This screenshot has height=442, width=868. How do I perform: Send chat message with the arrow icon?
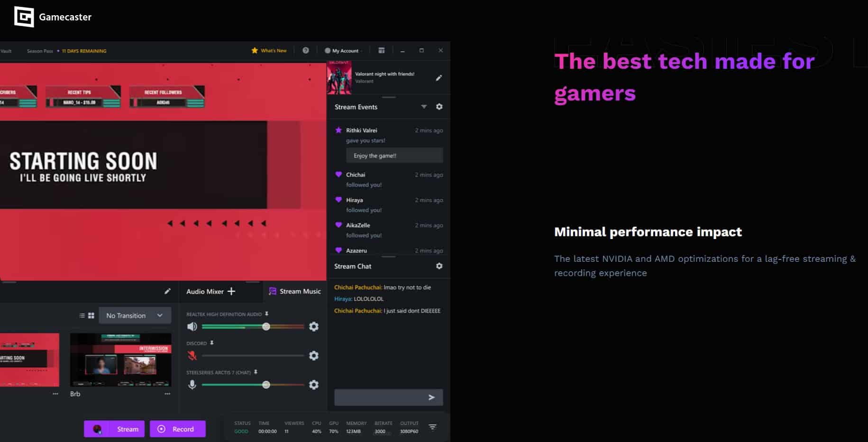[x=431, y=397]
